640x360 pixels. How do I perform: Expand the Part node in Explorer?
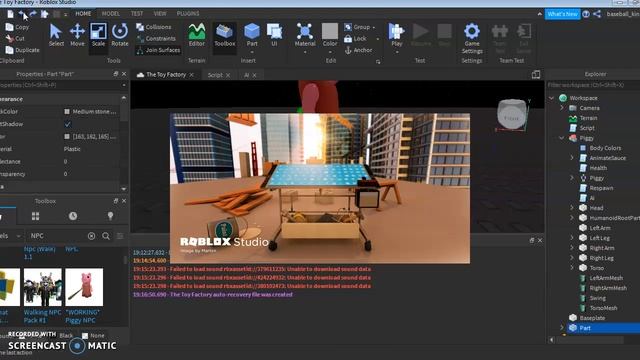click(562, 328)
